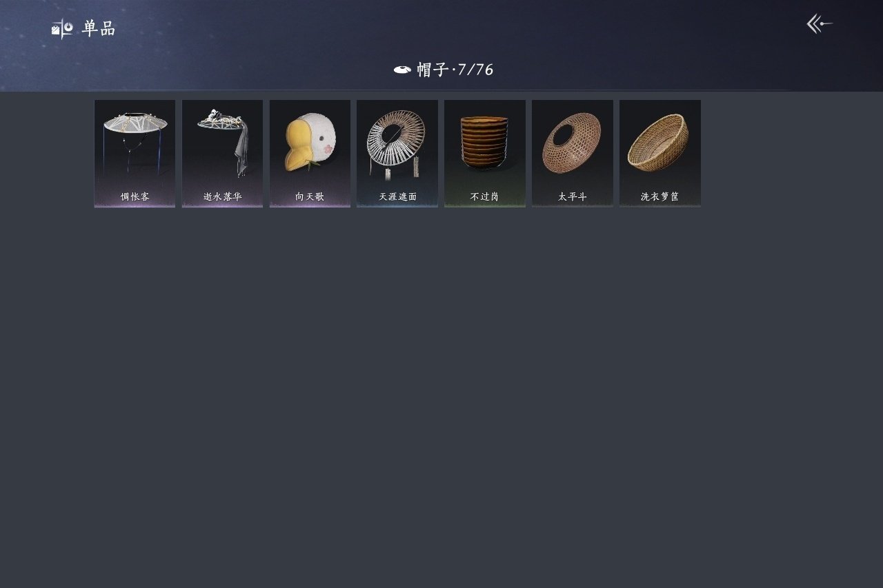Click the hat category icon beside 帽子
This screenshot has width=883, height=588.
(x=402, y=69)
